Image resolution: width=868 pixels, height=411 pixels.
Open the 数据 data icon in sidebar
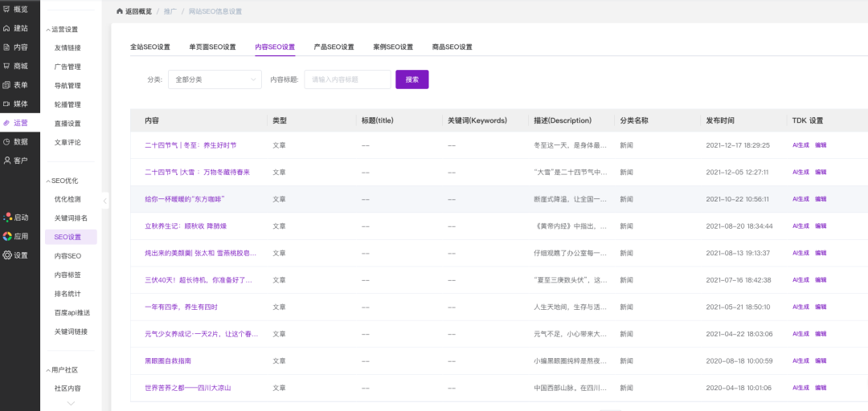tap(7, 141)
